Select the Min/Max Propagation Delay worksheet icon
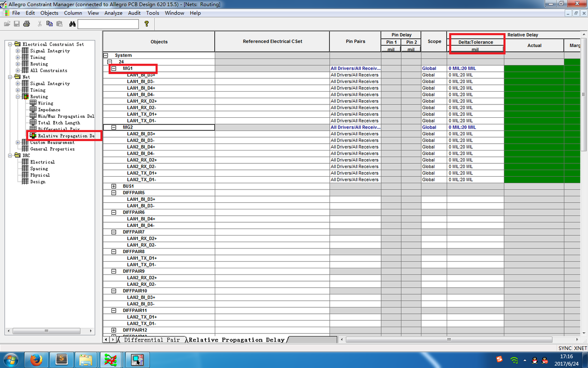 [x=33, y=116]
